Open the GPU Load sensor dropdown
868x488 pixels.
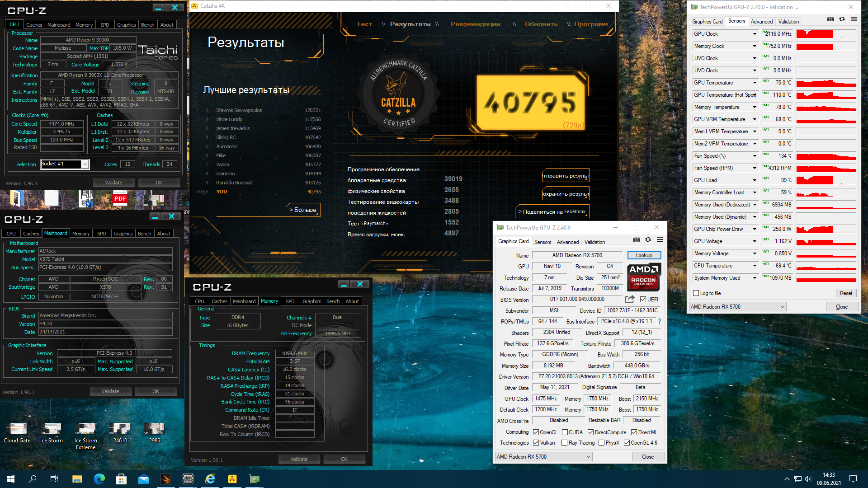pos(755,180)
